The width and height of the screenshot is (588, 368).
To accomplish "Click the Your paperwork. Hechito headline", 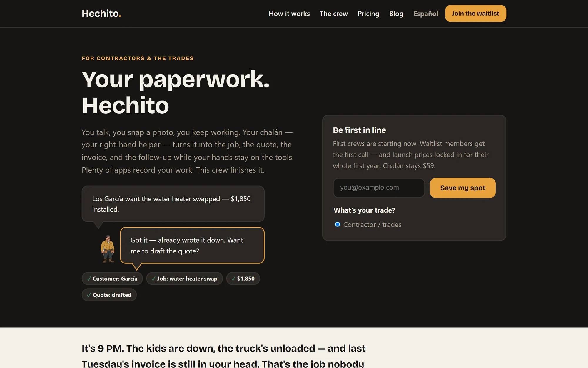I will click(x=176, y=92).
